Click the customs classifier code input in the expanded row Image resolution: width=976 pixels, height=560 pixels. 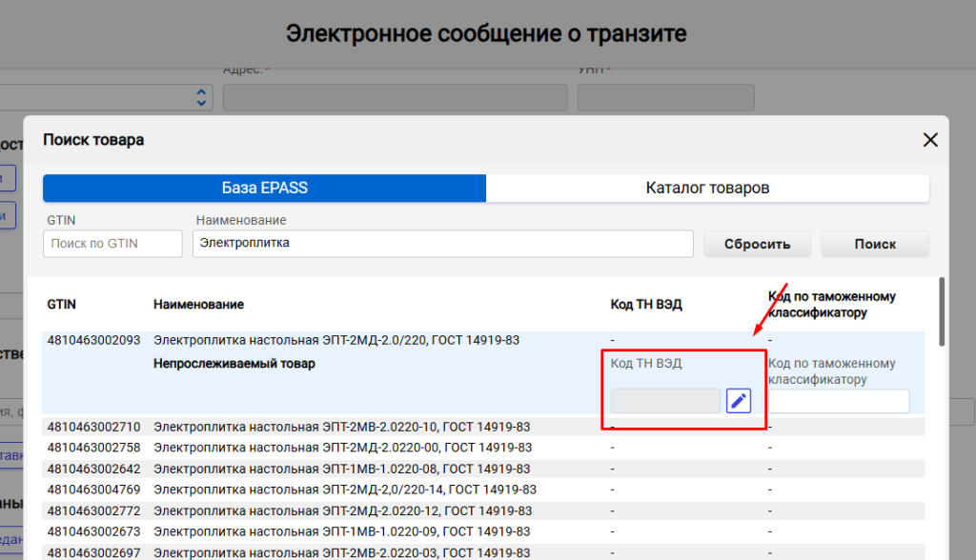coord(838,401)
